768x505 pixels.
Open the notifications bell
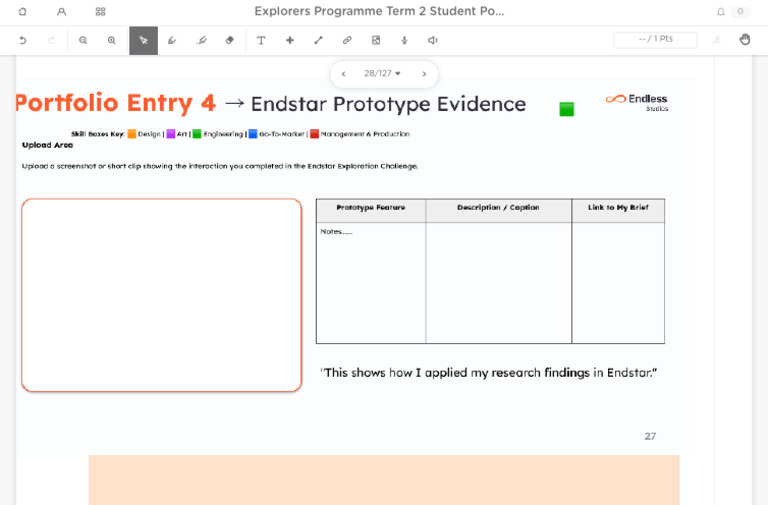720,11
